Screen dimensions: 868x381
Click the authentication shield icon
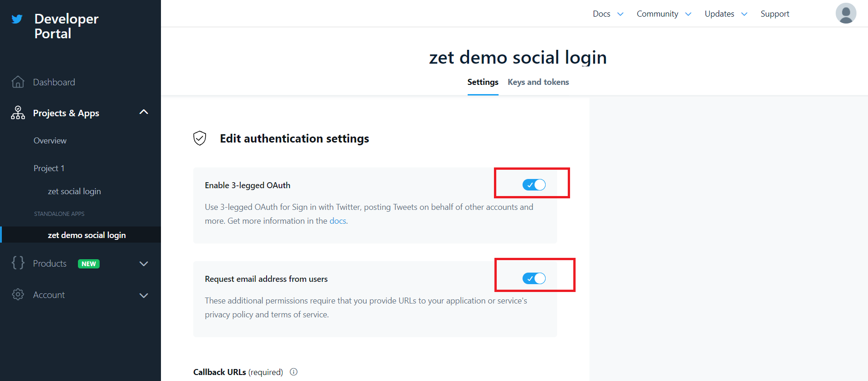coord(200,138)
